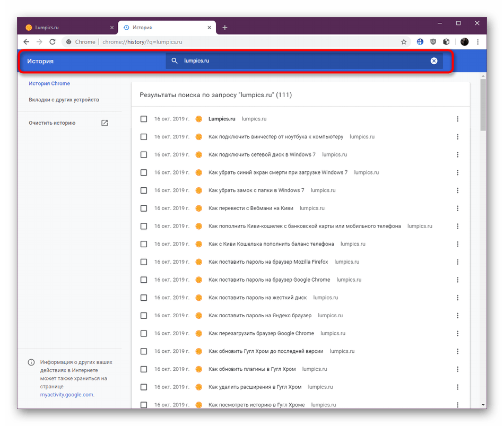Close the История tab

coord(209,28)
